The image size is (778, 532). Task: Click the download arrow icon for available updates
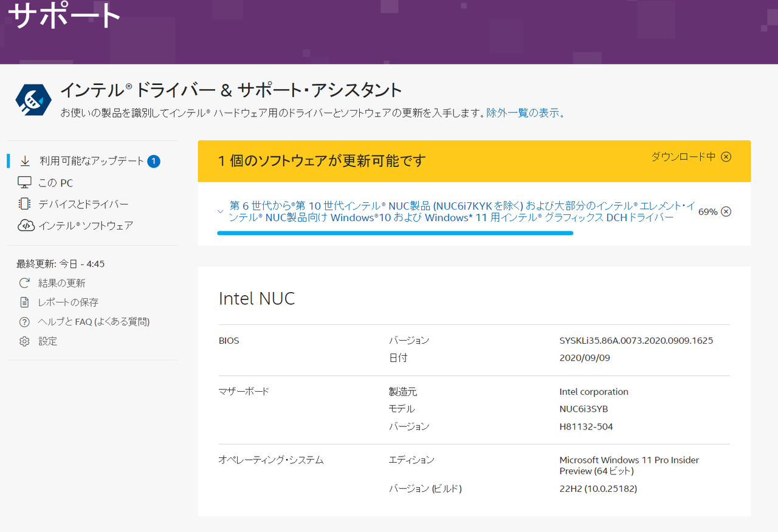coord(25,161)
